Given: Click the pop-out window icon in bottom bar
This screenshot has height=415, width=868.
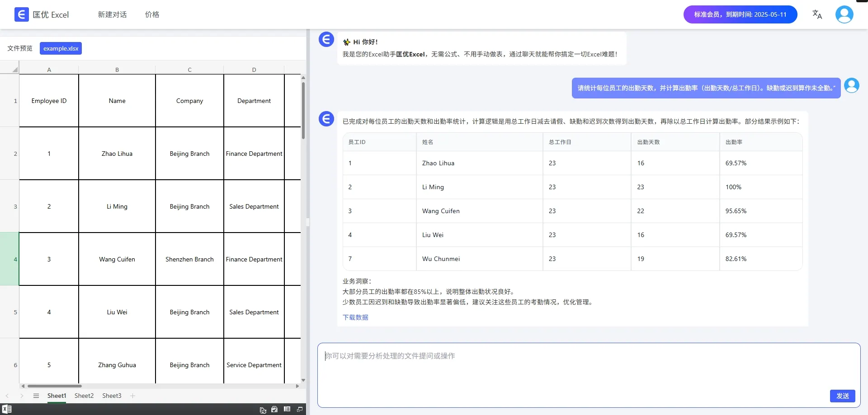Looking at the screenshot, I should point(299,409).
